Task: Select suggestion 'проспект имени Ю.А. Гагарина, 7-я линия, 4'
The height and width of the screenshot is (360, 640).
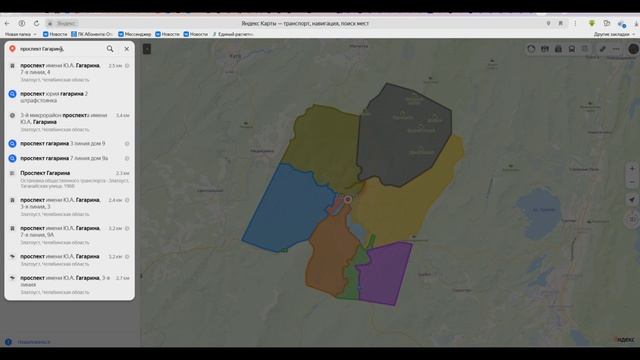Action: tap(69, 72)
